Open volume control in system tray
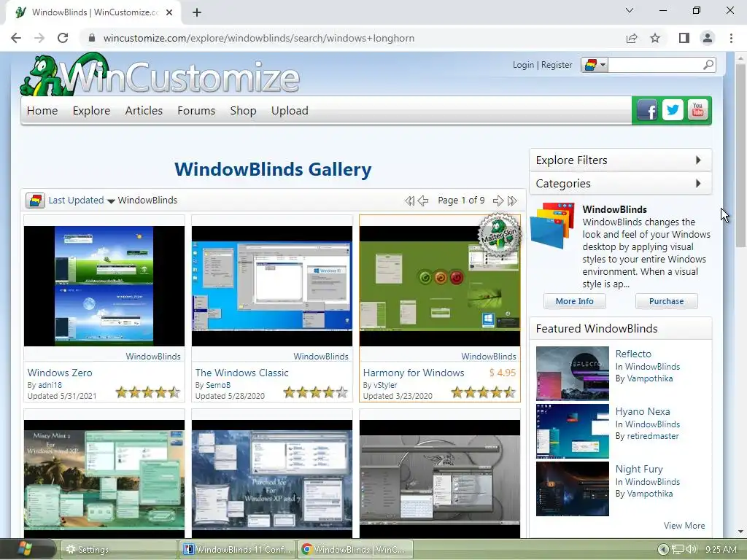 coord(692,549)
